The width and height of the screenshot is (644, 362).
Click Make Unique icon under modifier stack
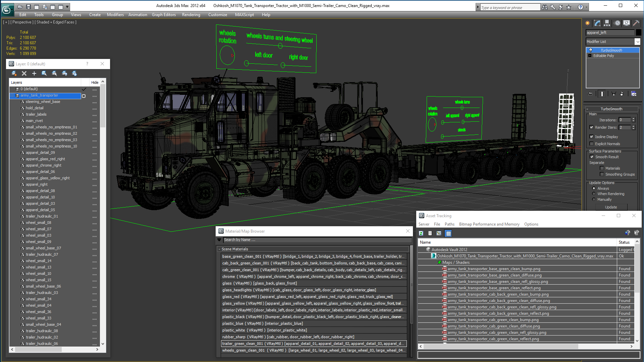pyautogui.click(x=613, y=94)
